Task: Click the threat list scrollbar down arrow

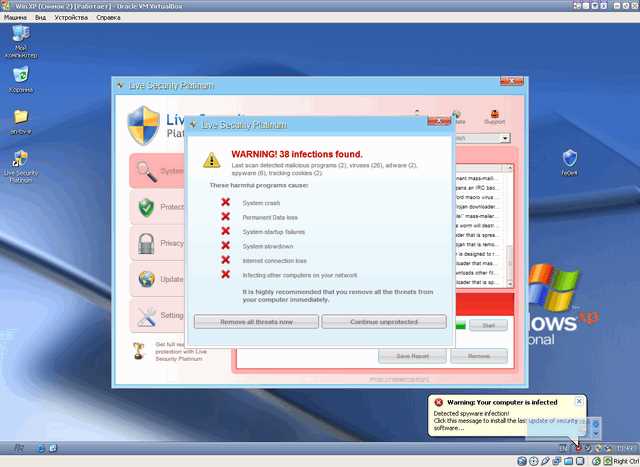Action: click(x=509, y=283)
